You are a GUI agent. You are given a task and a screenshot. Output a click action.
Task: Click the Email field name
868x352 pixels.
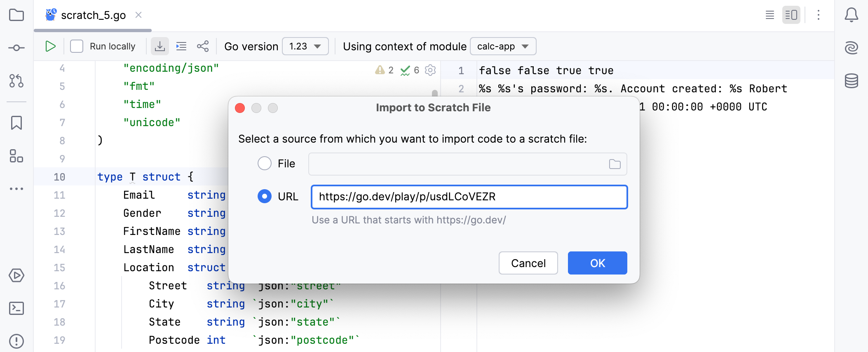tap(139, 195)
